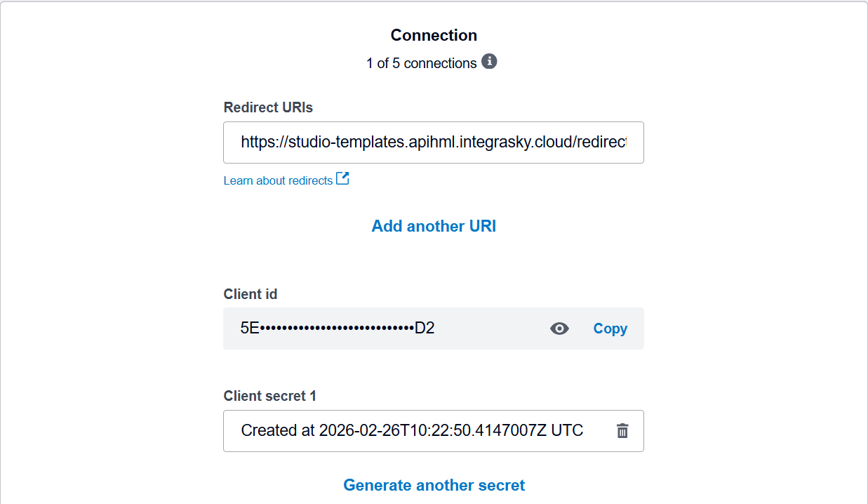868x504 pixels.
Task: Click the 'UTC' text in secret field
Action: pyautogui.click(x=567, y=430)
